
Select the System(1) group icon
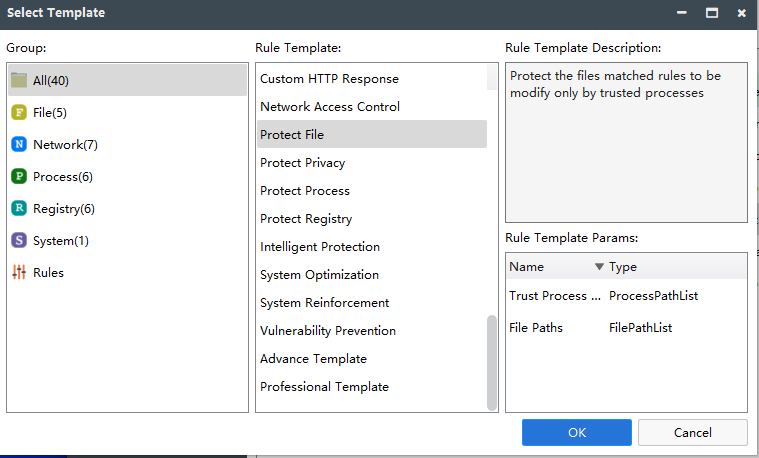(19, 241)
